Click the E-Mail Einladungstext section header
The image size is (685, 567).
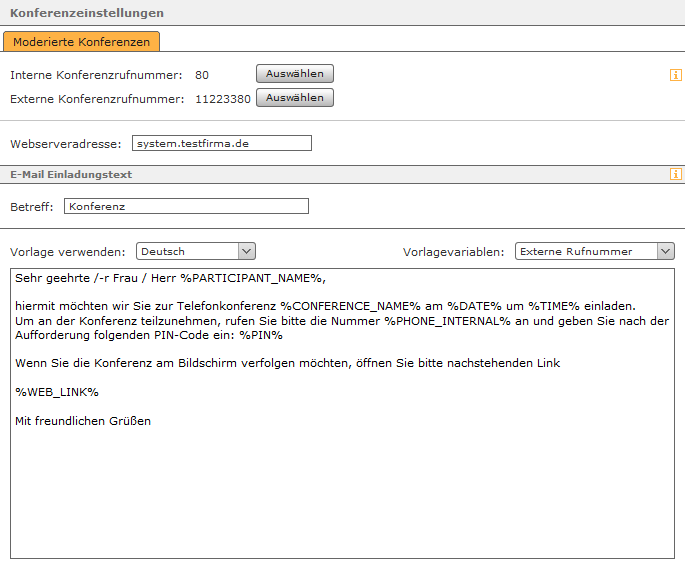(x=71, y=174)
